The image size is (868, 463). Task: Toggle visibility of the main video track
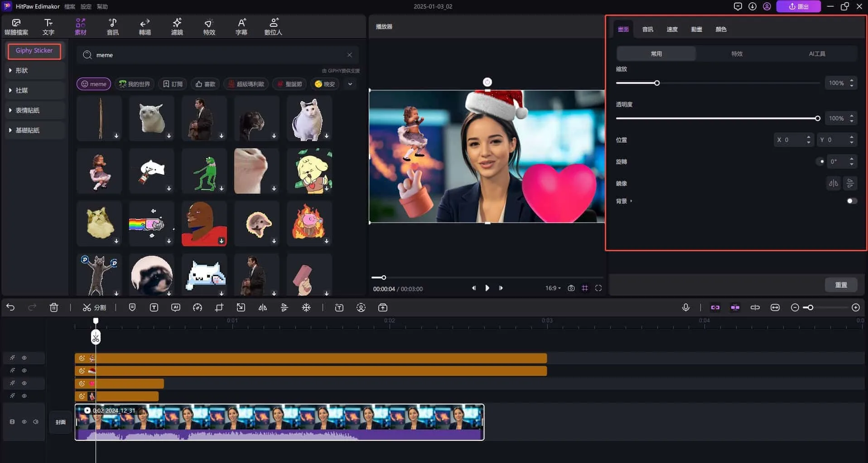click(x=24, y=422)
